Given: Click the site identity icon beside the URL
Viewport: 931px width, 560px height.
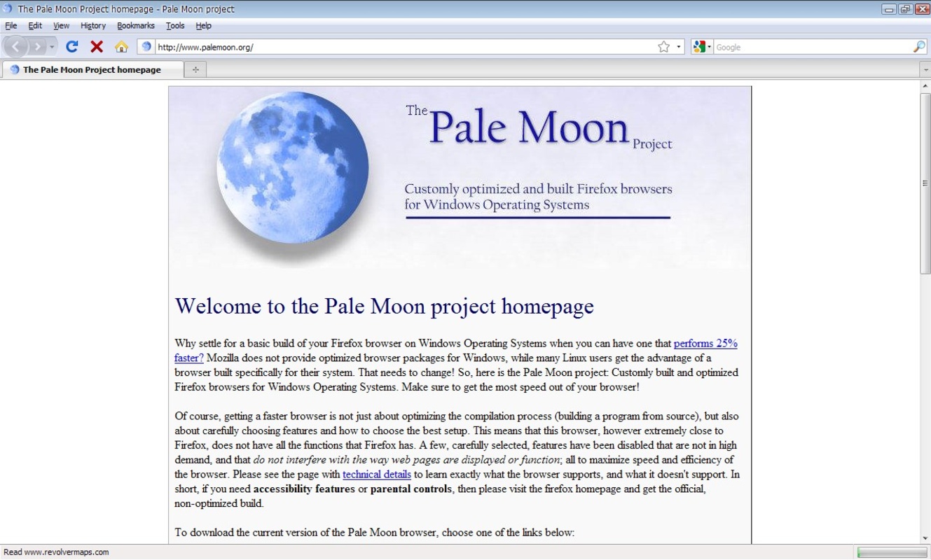Looking at the screenshot, I should coord(146,47).
